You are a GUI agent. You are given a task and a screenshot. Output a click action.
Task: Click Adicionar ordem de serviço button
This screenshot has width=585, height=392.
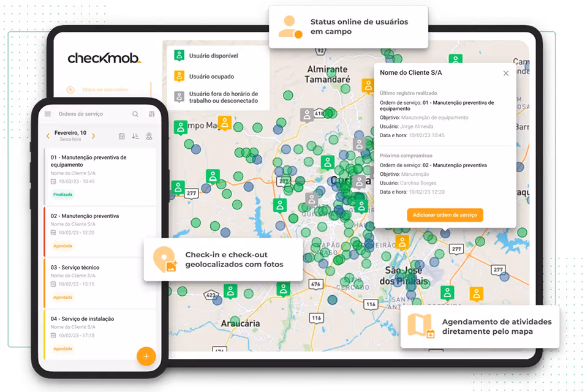coord(445,215)
